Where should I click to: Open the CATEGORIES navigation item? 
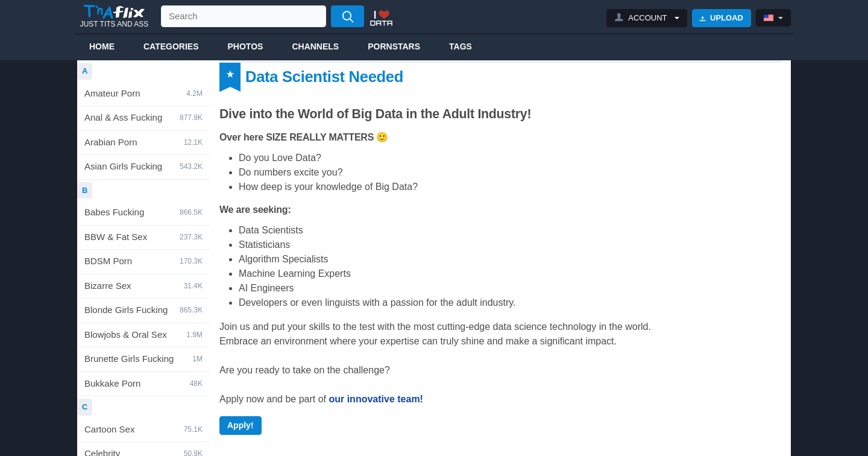171,46
